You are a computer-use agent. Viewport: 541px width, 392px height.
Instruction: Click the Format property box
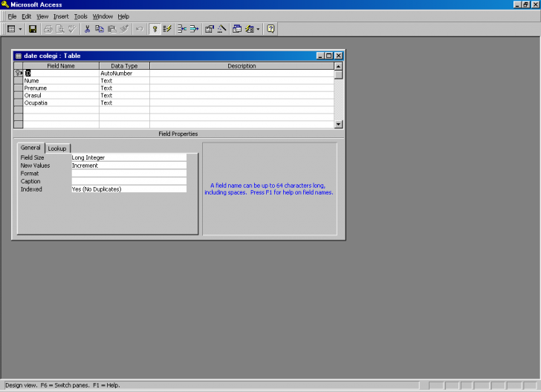[129, 174]
